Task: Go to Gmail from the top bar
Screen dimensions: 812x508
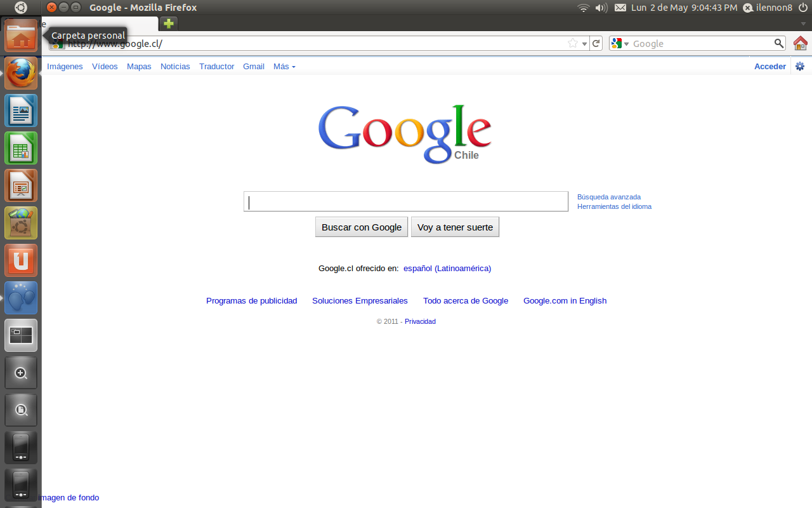Action: [x=253, y=66]
